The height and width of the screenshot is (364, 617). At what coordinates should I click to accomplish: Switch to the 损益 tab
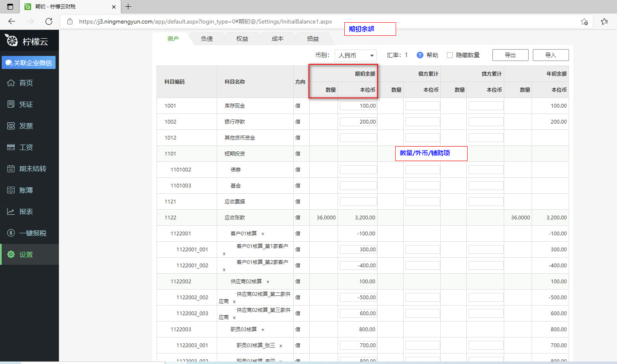(313, 39)
